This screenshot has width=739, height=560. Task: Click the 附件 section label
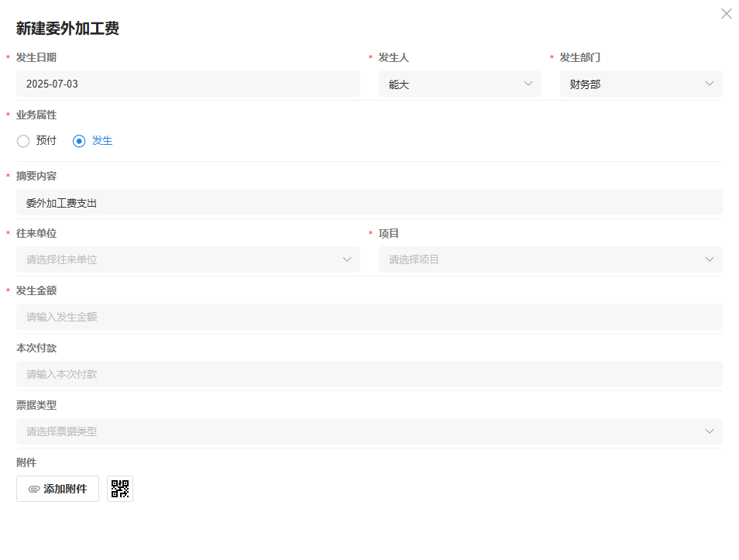click(26, 462)
